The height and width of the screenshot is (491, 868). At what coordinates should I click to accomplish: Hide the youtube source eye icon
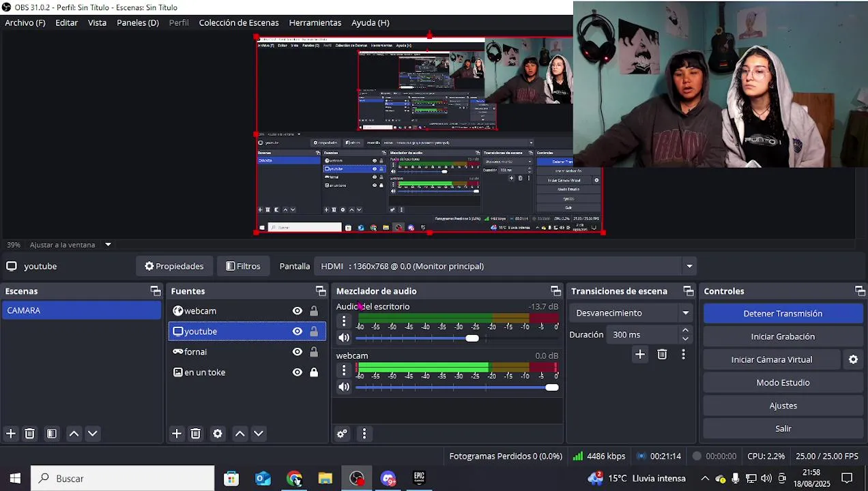(298, 331)
